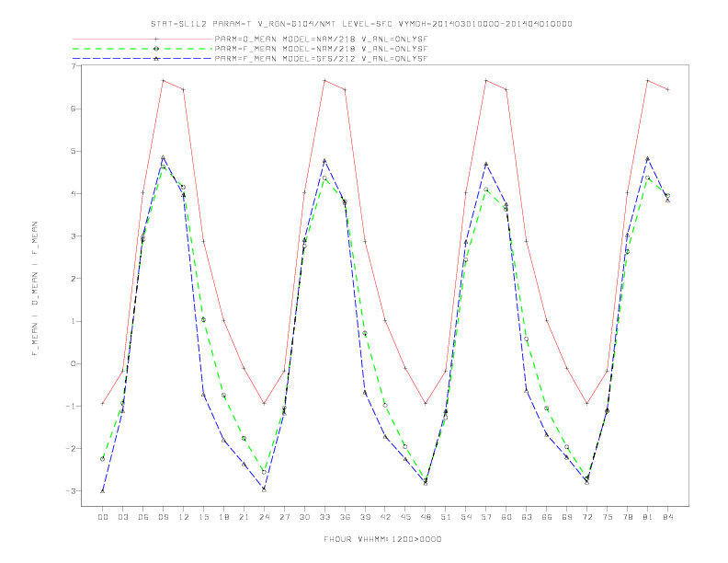Image resolution: width=728 pixels, height=563 pixels.
Task: Click the green dashed line legend sample
Action: pyautogui.click(x=142, y=49)
